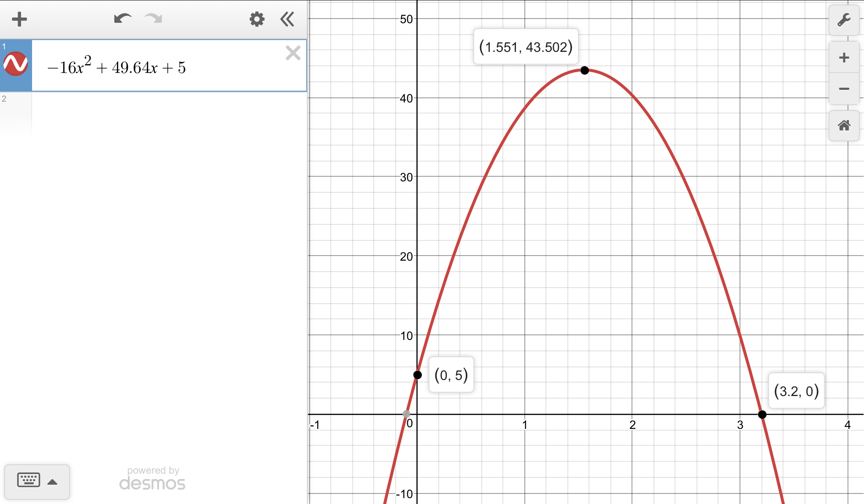Collapse the expression list panel
This screenshot has width=864, height=504.
click(287, 19)
